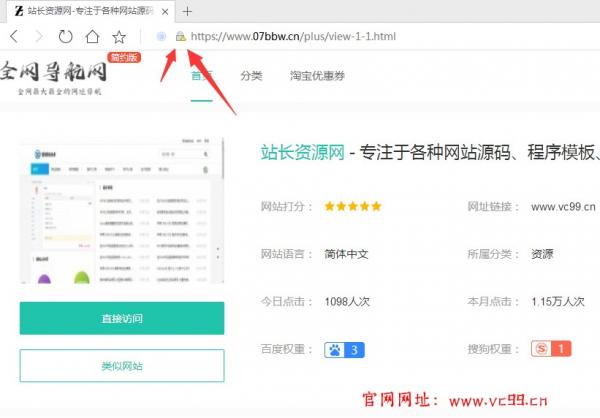Reload the page with the refresh icon
This screenshot has width=600, height=418.
click(65, 36)
